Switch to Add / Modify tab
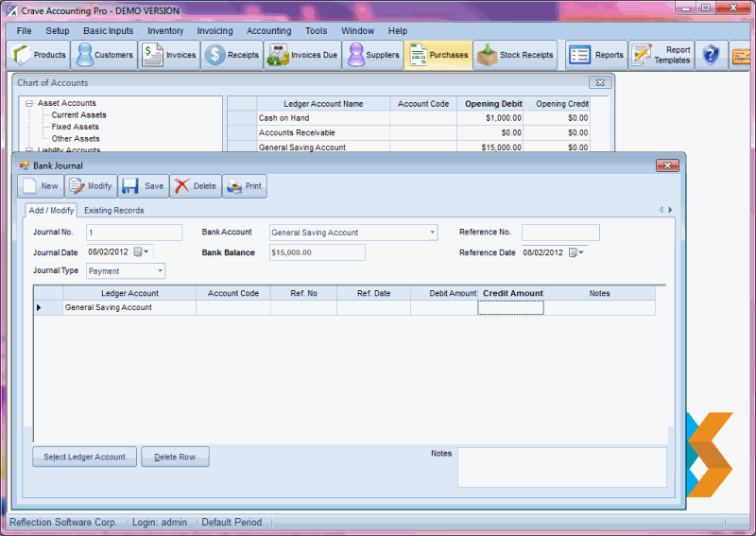756x536 pixels. (x=51, y=211)
